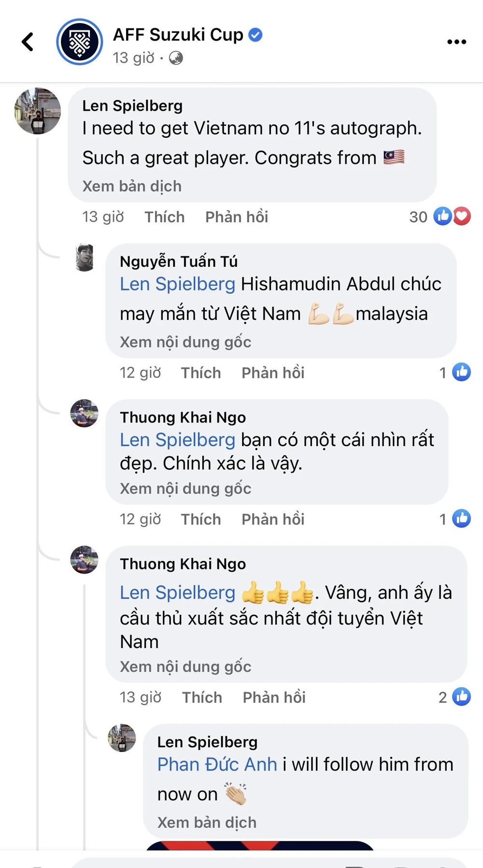Tap Phản hồi under 'cầu thủ xuất sắc' reply
Viewport: 483px width, 868px height.
(x=274, y=697)
